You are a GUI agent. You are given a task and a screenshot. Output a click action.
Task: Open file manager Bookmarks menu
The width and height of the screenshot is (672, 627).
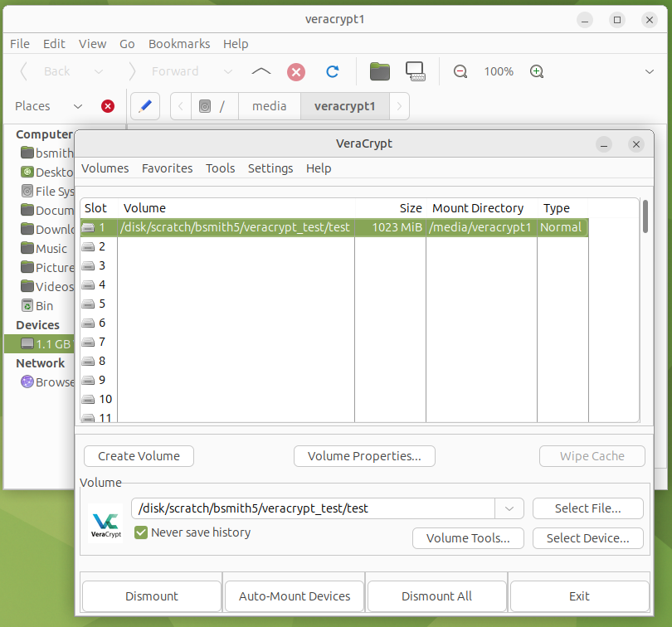(179, 44)
